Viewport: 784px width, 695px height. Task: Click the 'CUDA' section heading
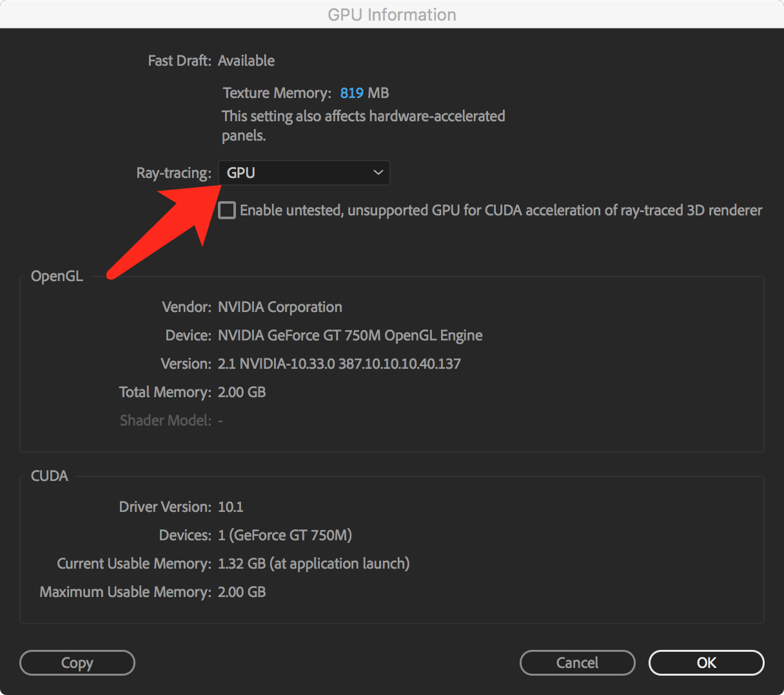click(x=50, y=476)
